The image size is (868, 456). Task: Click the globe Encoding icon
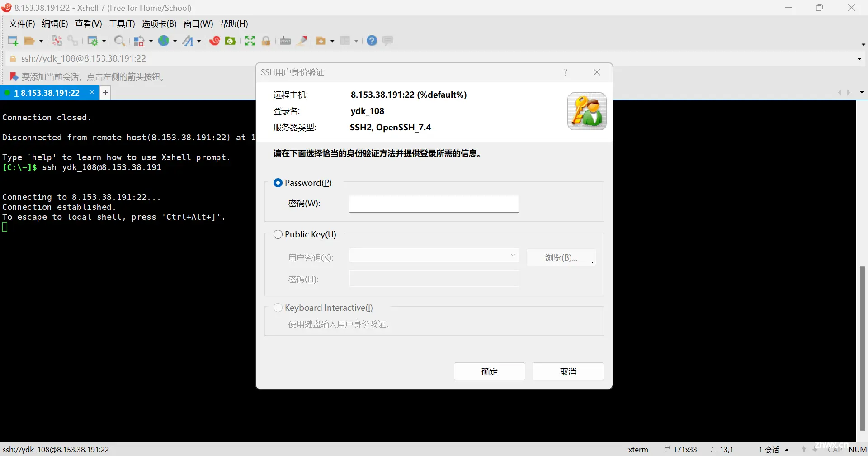[164, 41]
